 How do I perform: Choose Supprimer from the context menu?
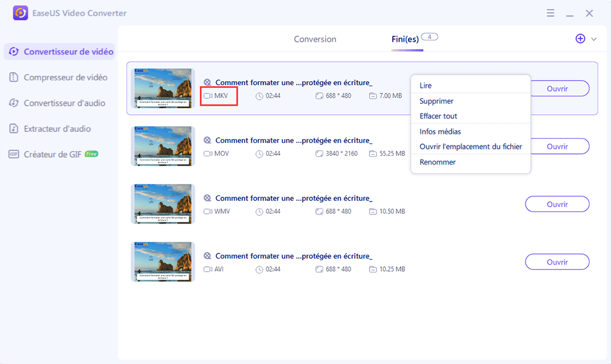[x=436, y=101]
